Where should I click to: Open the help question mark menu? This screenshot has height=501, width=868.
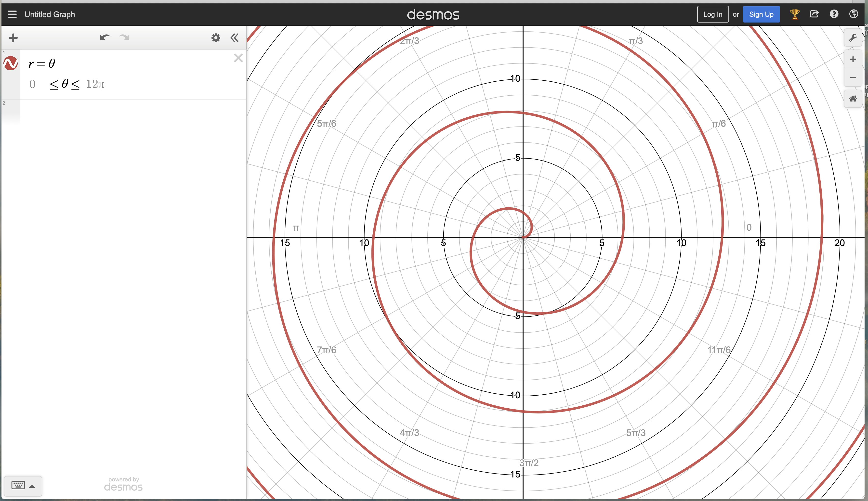point(834,14)
